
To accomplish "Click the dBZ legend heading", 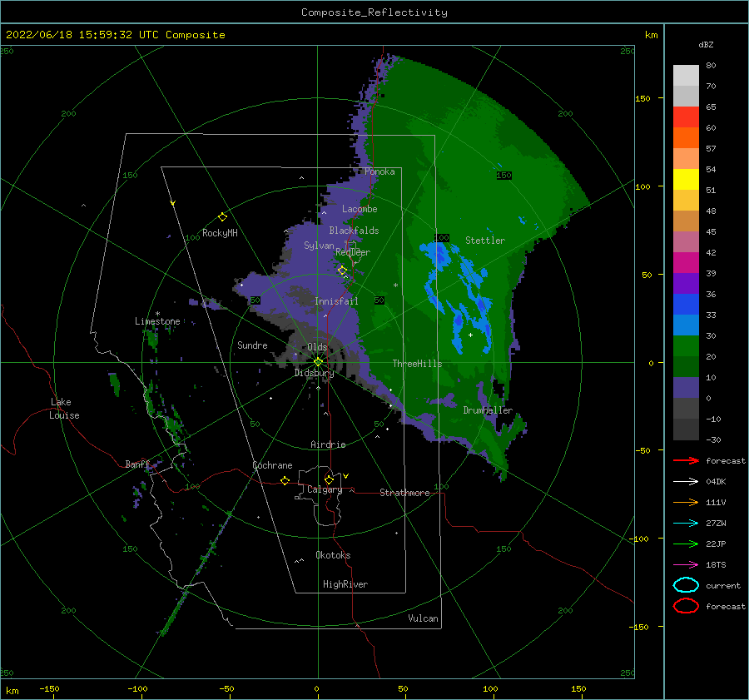I will [706, 44].
